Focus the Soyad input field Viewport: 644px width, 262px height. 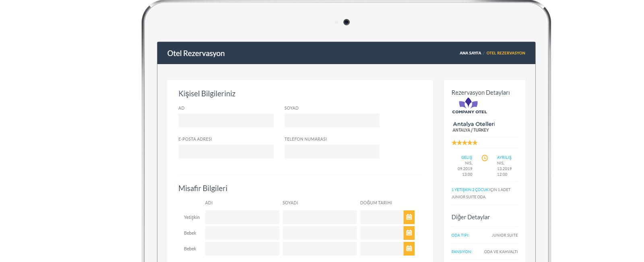332,121
